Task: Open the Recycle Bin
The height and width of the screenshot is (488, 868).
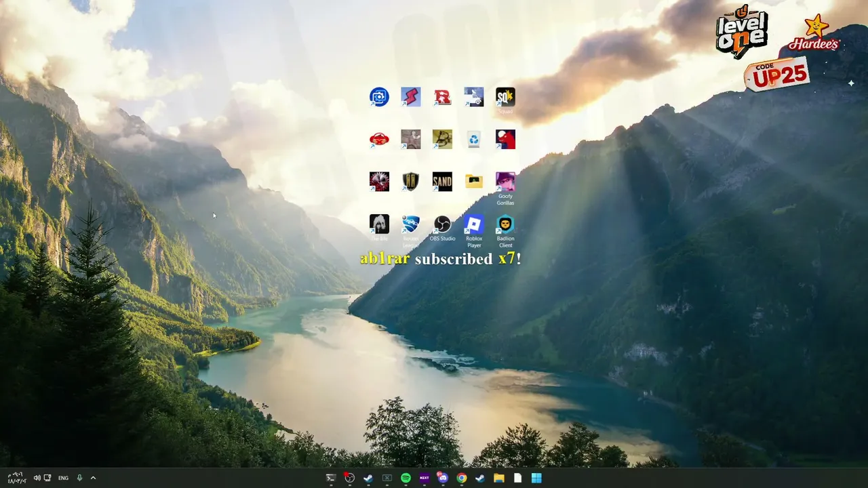Action: [x=474, y=139]
